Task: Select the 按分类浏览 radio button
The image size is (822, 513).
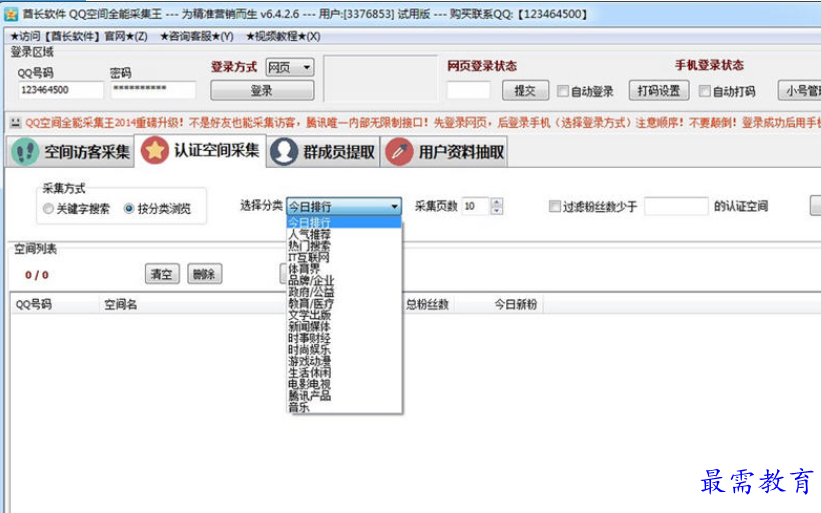Action: pyautogui.click(x=129, y=209)
